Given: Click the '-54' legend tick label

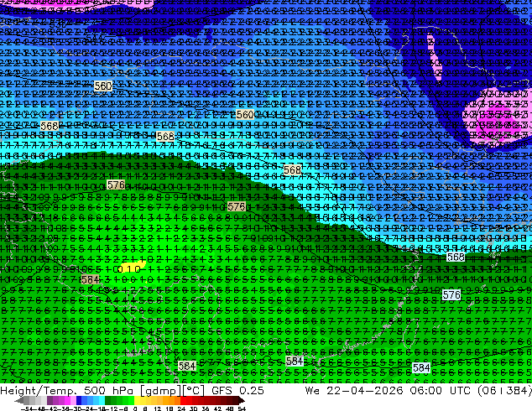Looking at the screenshot, I should [x=27, y=408].
